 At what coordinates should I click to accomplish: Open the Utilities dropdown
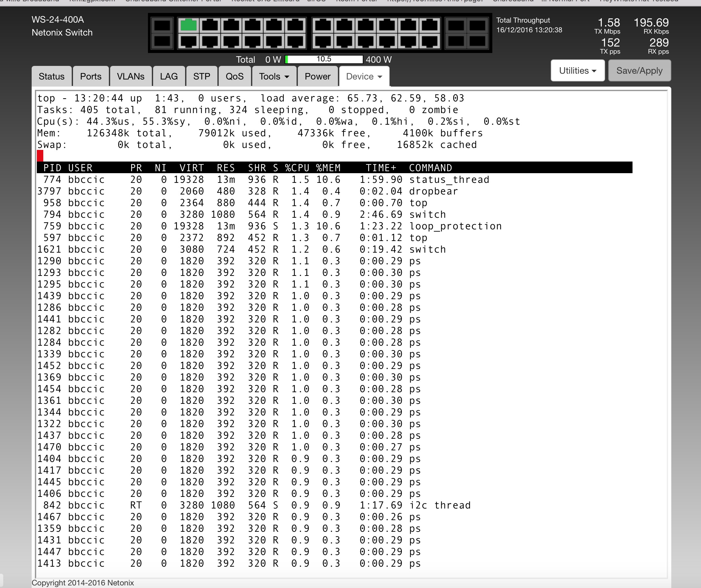coord(577,71)
